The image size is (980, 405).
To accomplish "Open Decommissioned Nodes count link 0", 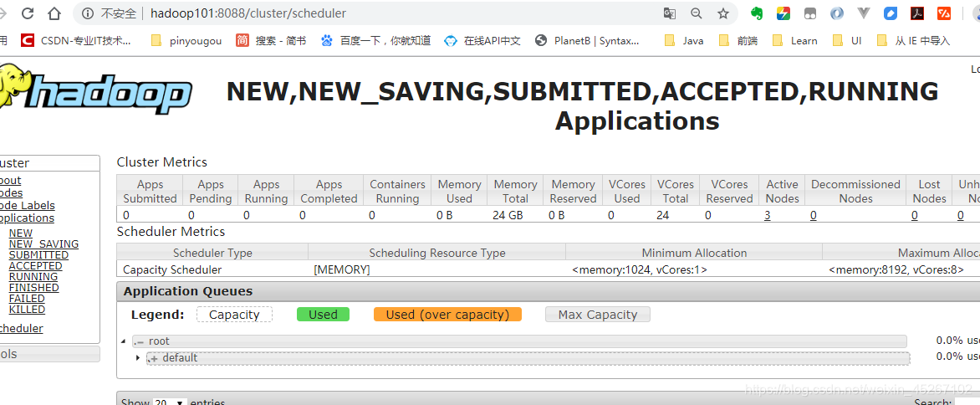I will (813, 215).
